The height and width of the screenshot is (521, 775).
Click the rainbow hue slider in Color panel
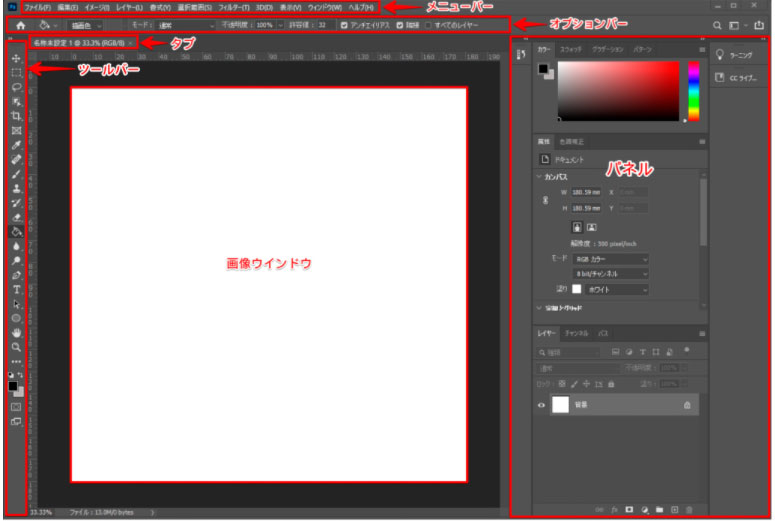693,91
